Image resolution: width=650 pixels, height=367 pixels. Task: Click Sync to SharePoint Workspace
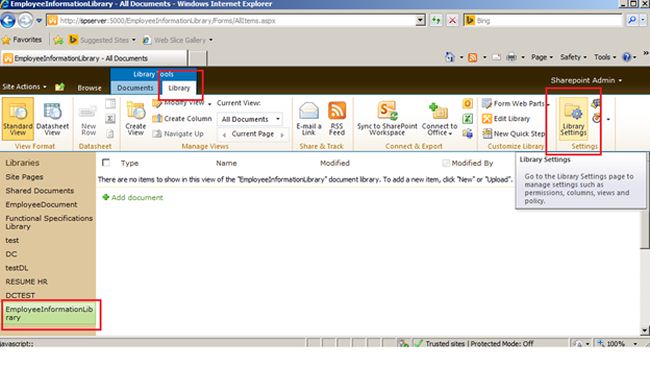387,119
